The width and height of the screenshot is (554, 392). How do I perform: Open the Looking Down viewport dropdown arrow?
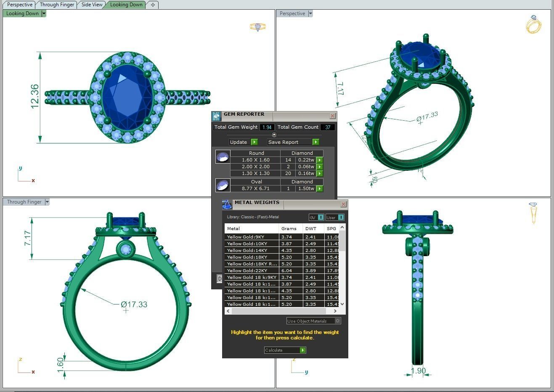click(43, 13)
